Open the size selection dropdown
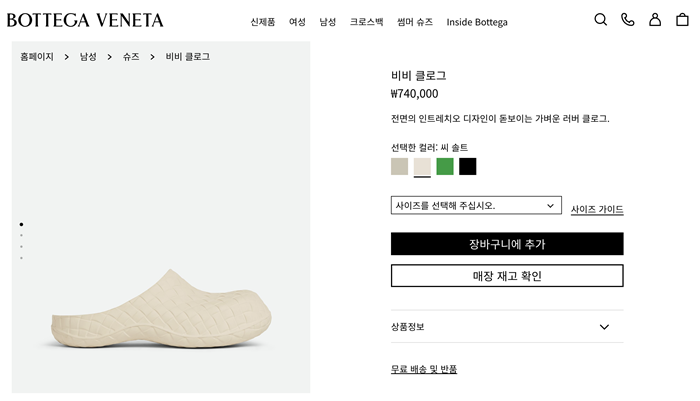The height and width of the screenshot is (401, 700). pos(475,205)
